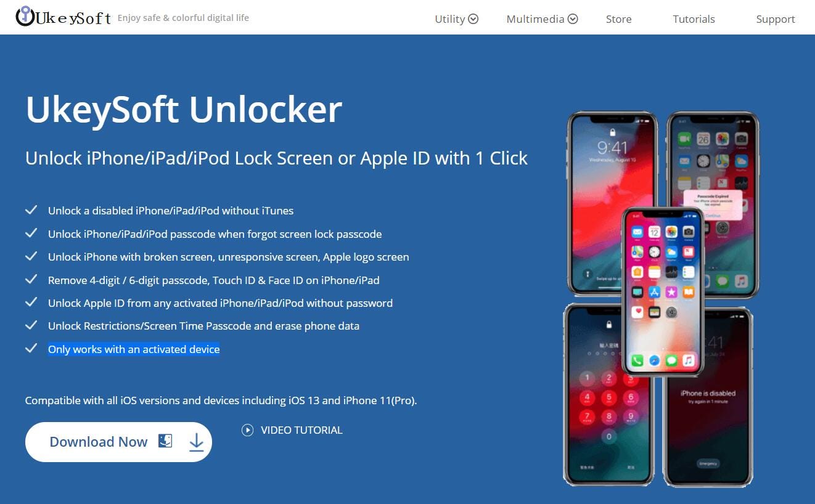Expand the Utility dropdown arrow
The height and width of the screenshot is (504, 815).
[473, 19]
